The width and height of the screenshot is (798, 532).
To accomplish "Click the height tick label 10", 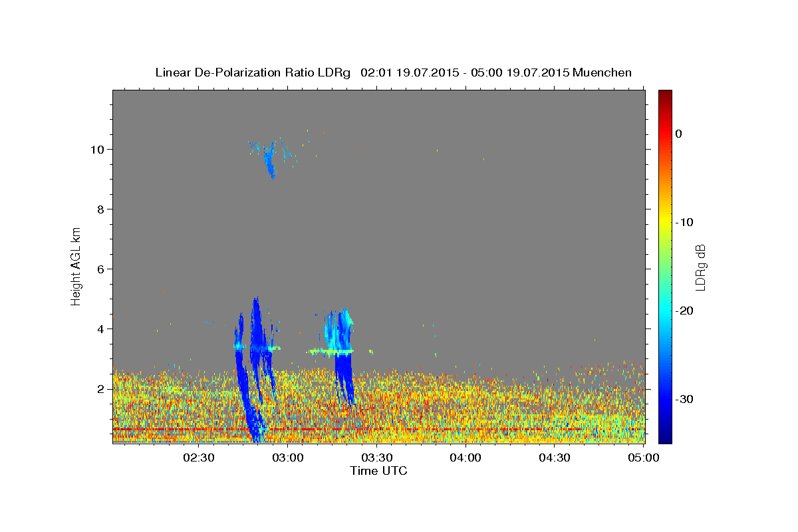I will click(98, 149).
